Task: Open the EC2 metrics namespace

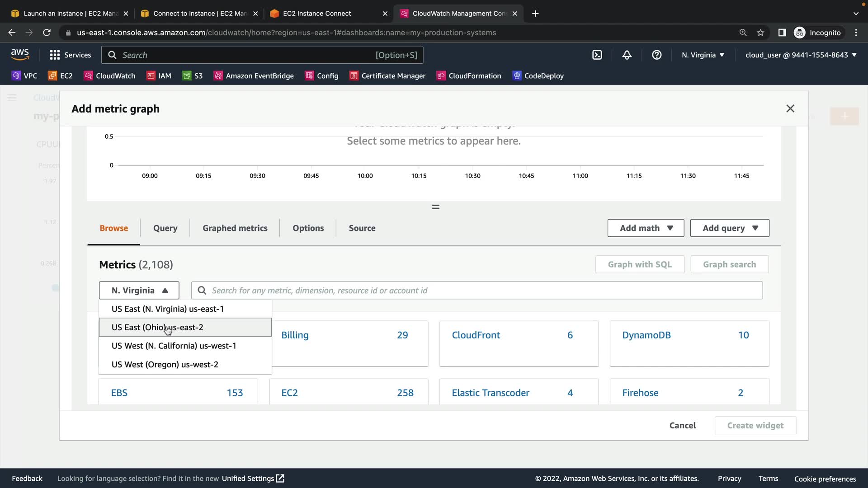Action: pos(289,393)
